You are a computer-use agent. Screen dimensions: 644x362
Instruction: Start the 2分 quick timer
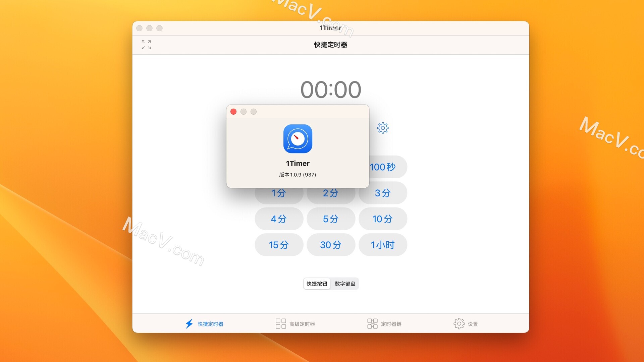click(x=331, y=196)
